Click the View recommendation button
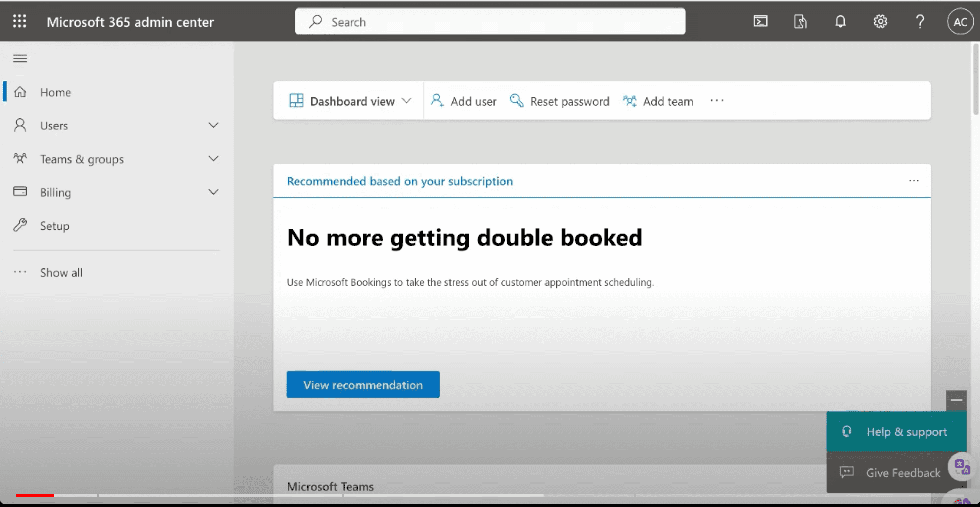 [x=363, y=385]
